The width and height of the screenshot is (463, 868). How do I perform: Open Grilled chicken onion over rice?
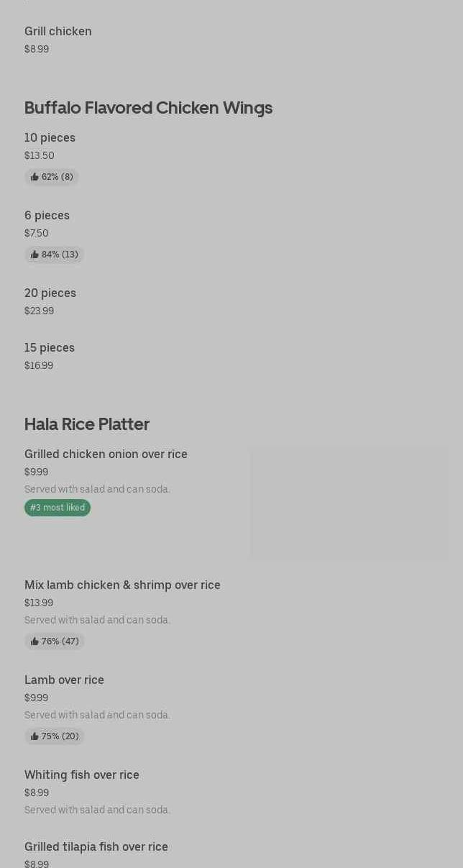[x=106, y=454]
